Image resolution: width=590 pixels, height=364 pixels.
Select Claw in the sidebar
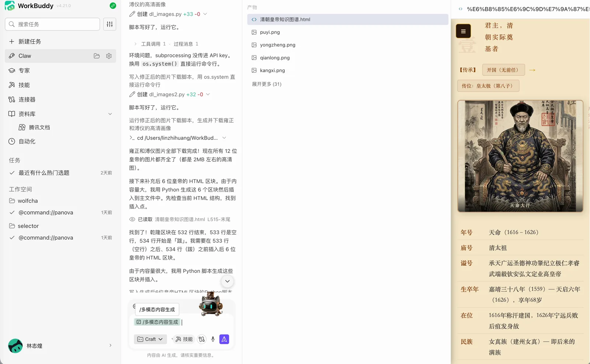tap(60, 56)
